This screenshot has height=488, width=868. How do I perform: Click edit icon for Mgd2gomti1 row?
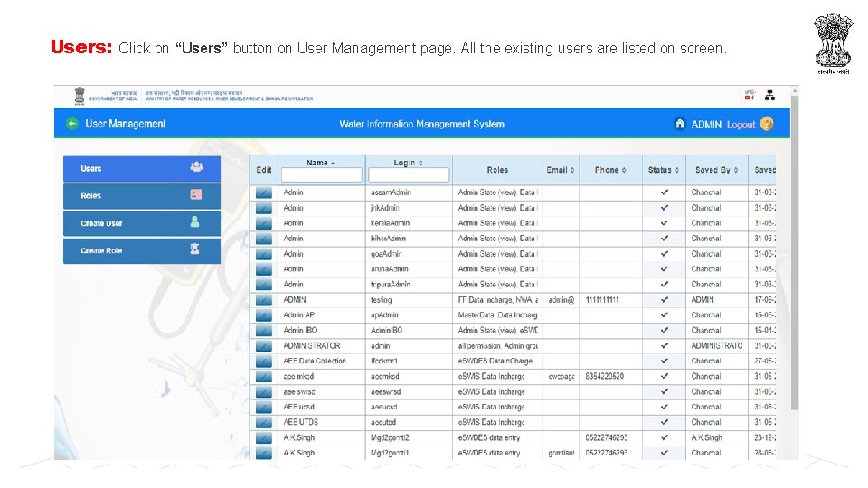(264, 453)
